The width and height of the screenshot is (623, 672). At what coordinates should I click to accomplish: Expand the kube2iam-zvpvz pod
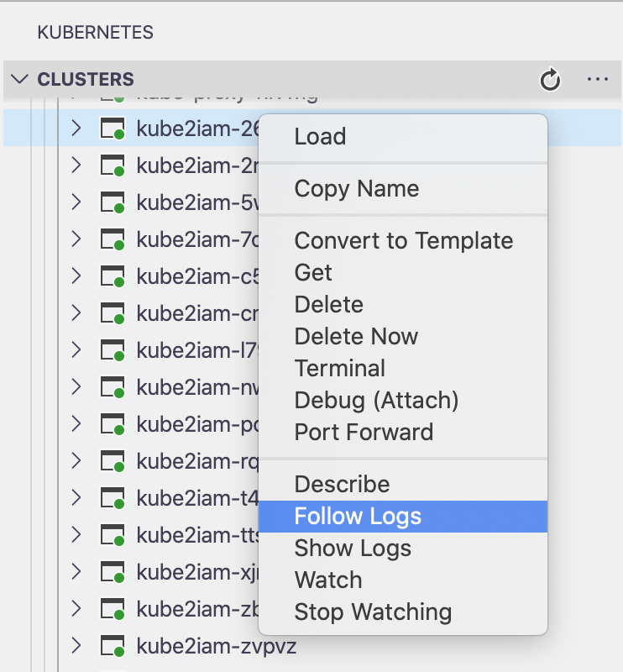tap(76, 646)
